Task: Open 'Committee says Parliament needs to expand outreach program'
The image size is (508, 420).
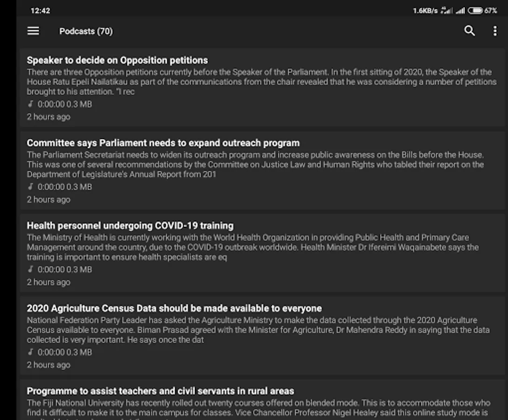Action: 163,143
